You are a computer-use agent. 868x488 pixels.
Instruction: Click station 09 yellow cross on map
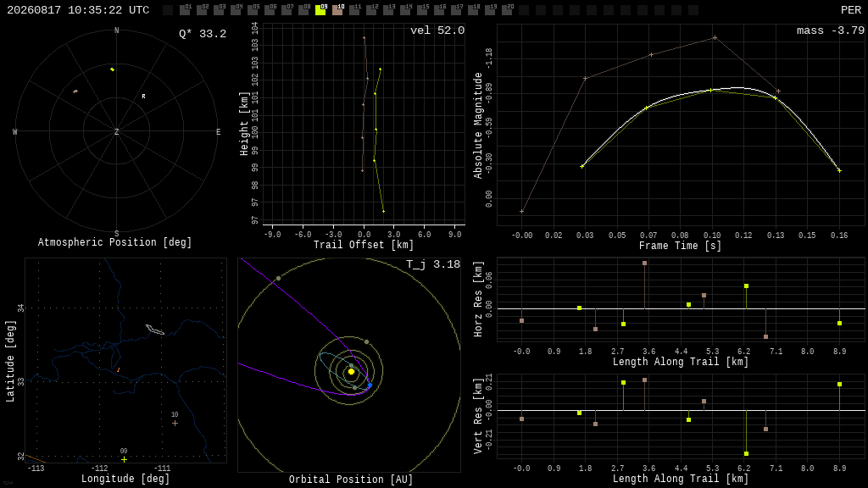pos(124,459)
